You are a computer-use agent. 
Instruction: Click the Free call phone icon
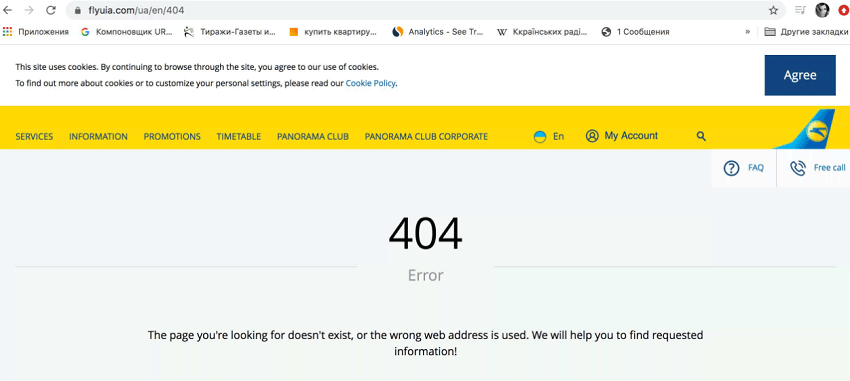tap(798, 169)
